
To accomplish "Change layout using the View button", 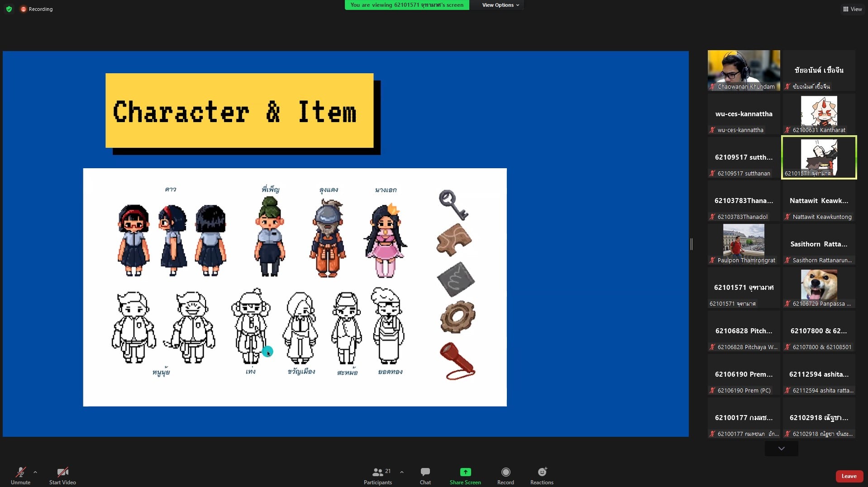I will pyautogui.click(x=852, y=9).
